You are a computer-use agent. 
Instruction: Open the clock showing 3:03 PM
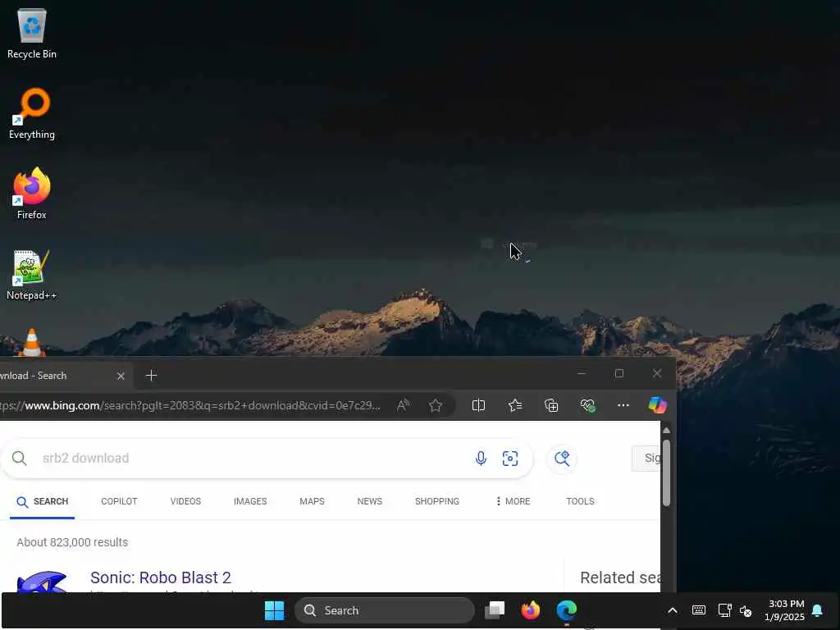[x=785, y=610]
